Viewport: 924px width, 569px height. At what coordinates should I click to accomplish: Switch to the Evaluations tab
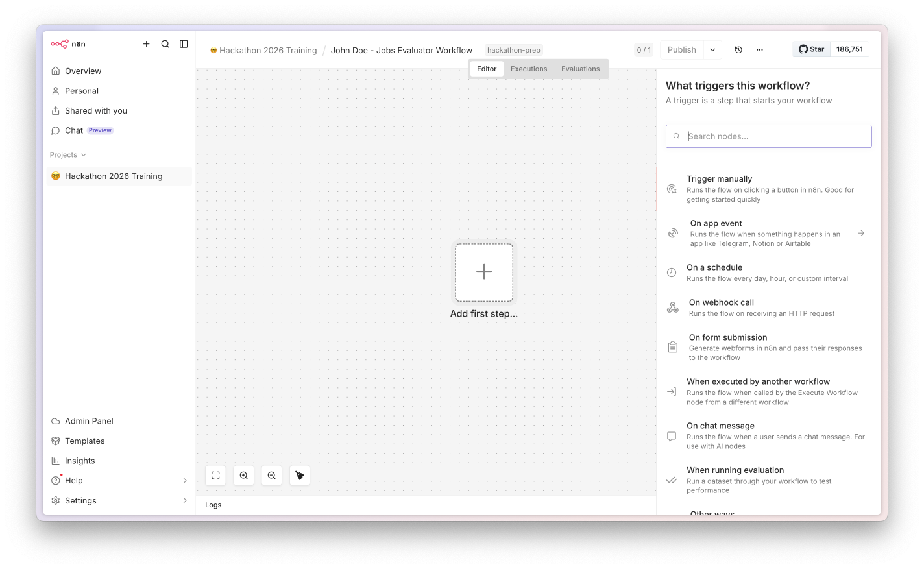(x=581, y=69)
